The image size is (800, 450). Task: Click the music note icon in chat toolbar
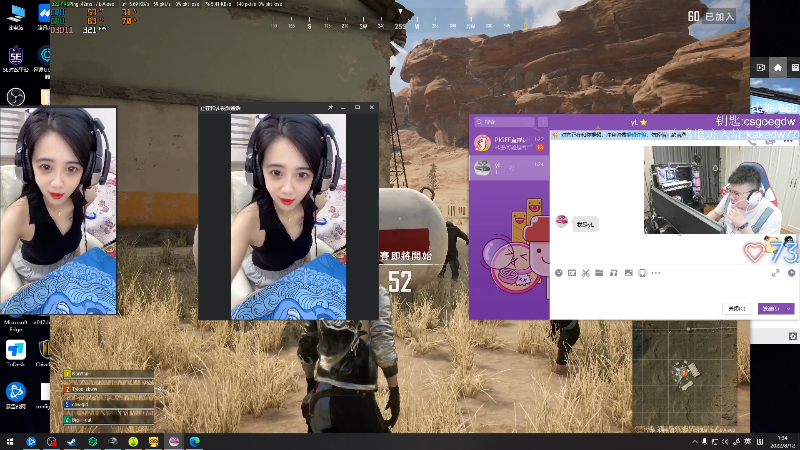tap(614, 273)
